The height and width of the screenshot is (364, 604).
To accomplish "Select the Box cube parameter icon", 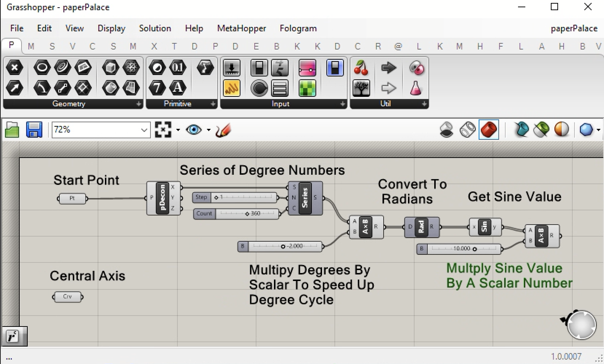I will [110, 68].
